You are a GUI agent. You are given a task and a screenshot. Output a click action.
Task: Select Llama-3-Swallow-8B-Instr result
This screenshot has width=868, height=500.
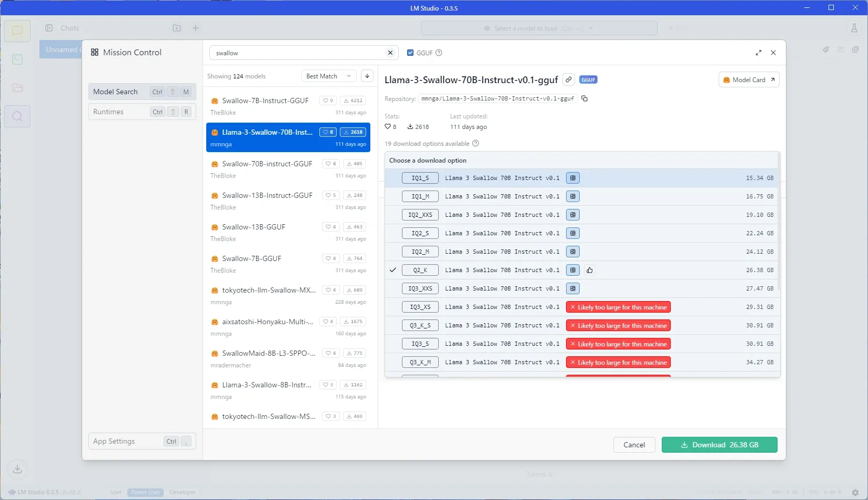pos(288,390)
